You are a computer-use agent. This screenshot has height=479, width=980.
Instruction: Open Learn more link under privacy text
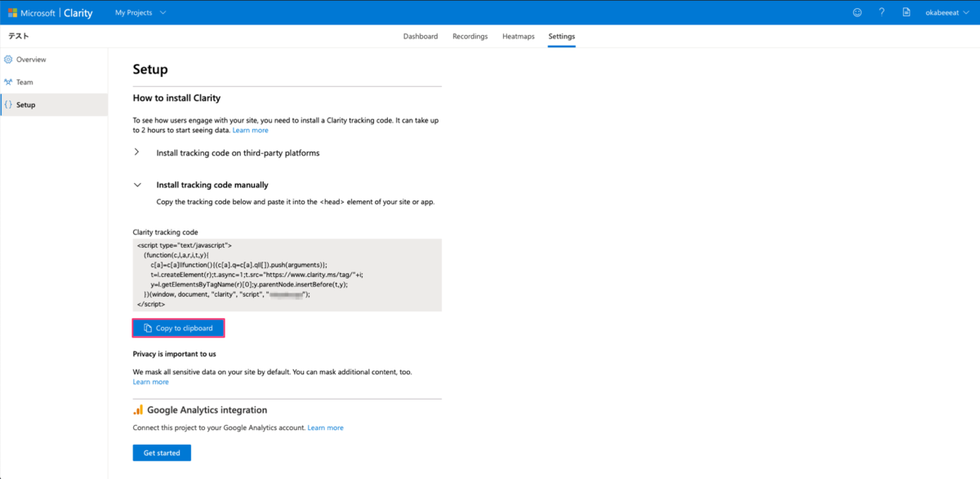point(151,383)
